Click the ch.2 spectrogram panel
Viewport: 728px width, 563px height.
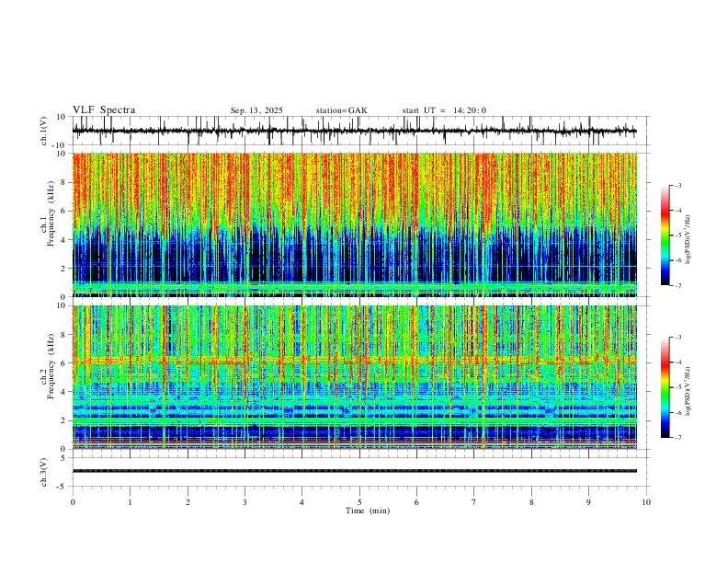click(x=355, y=377)
